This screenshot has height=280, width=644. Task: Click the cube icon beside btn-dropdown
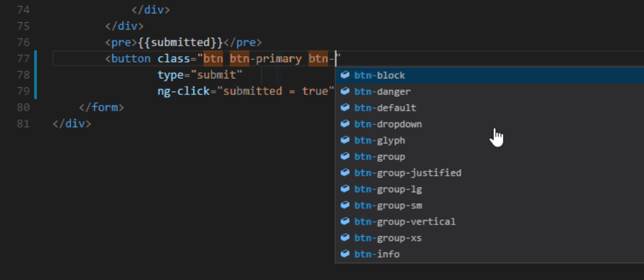tap(345, 124)
